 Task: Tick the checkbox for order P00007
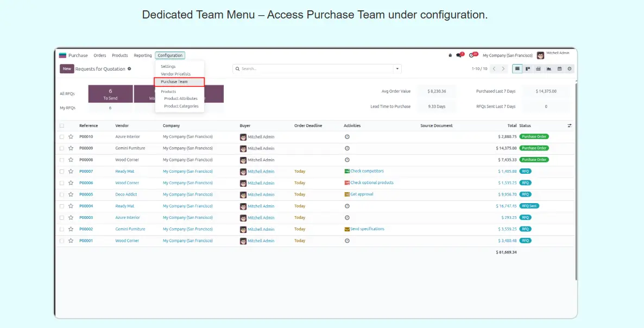[x=62, y=172]
